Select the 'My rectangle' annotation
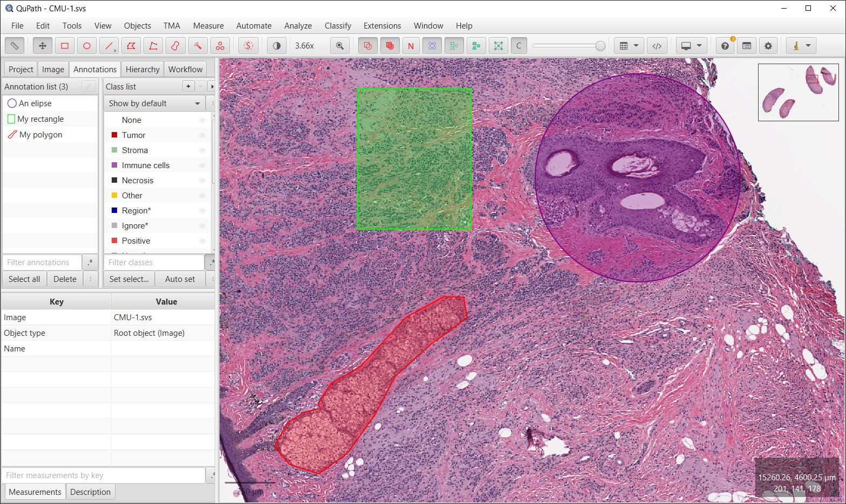Viewport: 846px width, 504px height. pos(50,119)
